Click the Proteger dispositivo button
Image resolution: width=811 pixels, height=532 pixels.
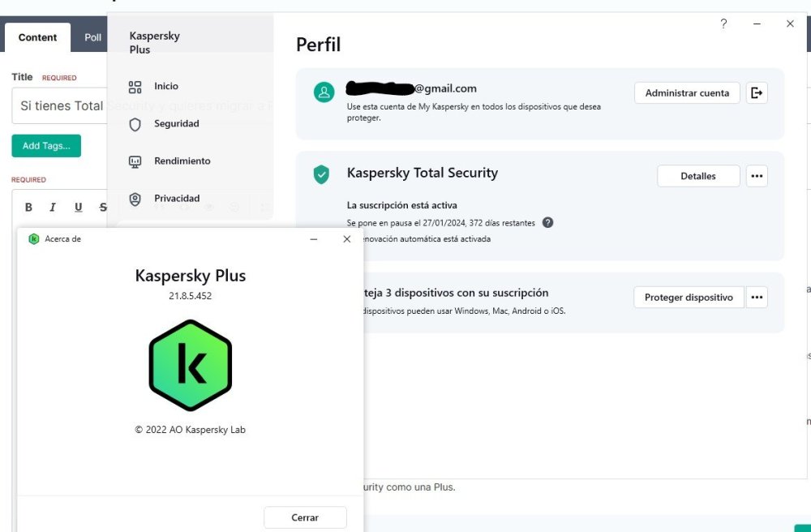(689, 298)
